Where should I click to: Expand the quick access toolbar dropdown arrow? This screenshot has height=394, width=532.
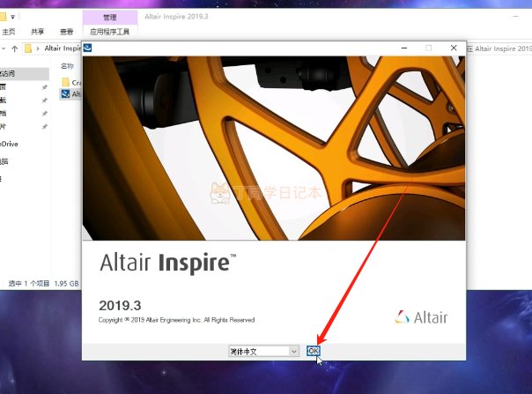12,17
